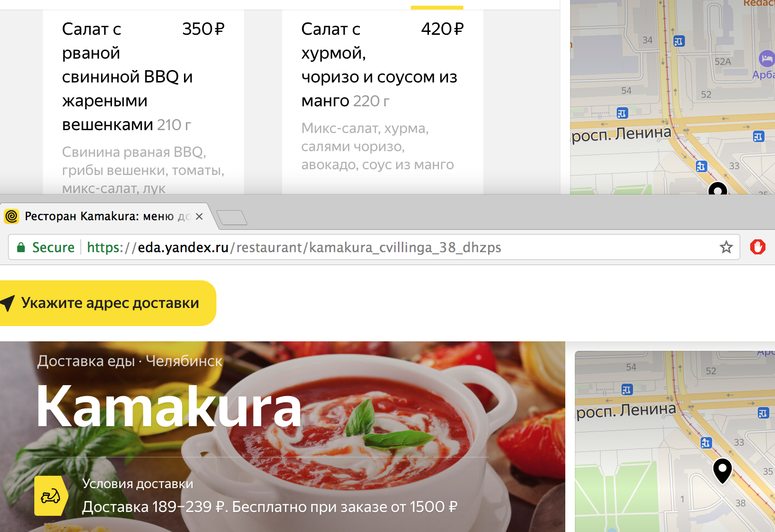Image resolution: width=775 pixels, height=532 pixels.
Task: Click the yellow delivery scooter icon
Action: click(x=51, y=496)
